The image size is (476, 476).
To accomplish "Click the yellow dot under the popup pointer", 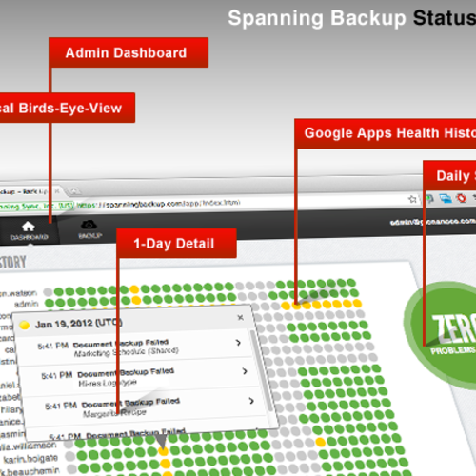I will 163,451.
